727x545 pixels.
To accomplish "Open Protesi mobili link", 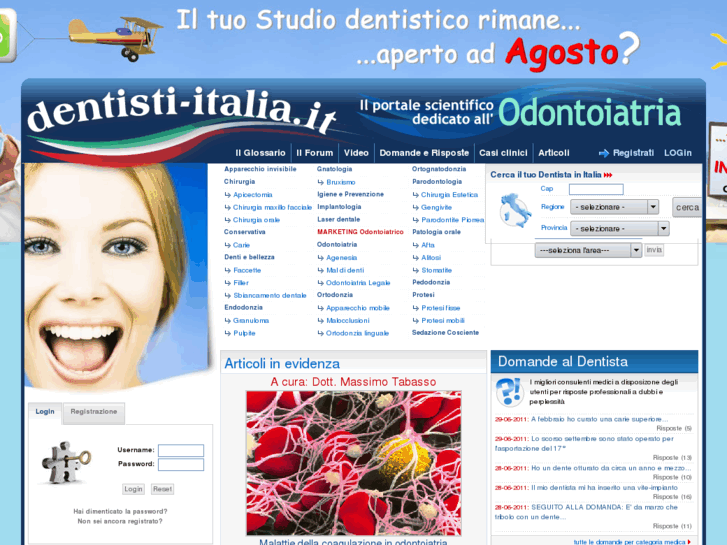I will [443, 321].
